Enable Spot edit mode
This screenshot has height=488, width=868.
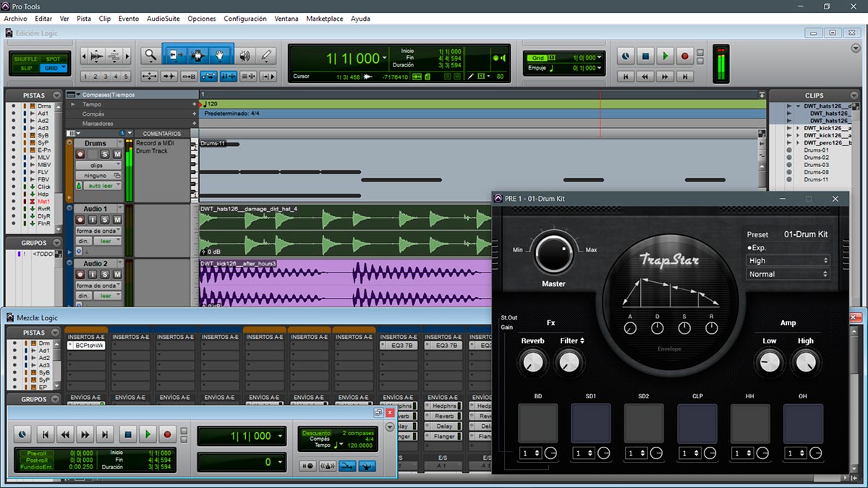pyautogui.click(x=54, y=59)
